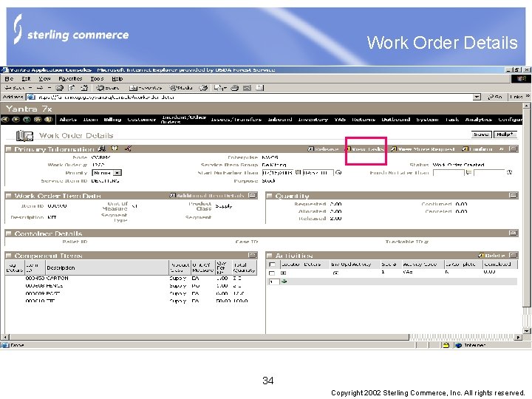
Task: Click the Start No Earlier Than date field
Action: [x=278, y=173]
